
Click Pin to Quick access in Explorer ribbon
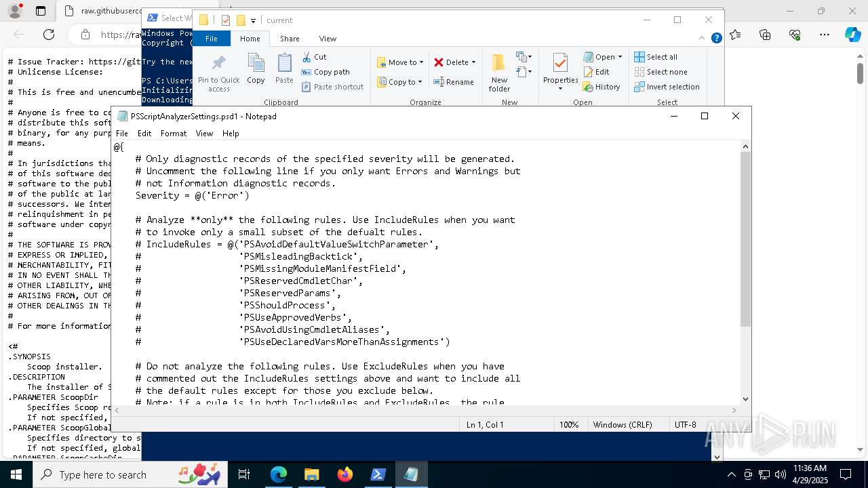pos(218,73)
